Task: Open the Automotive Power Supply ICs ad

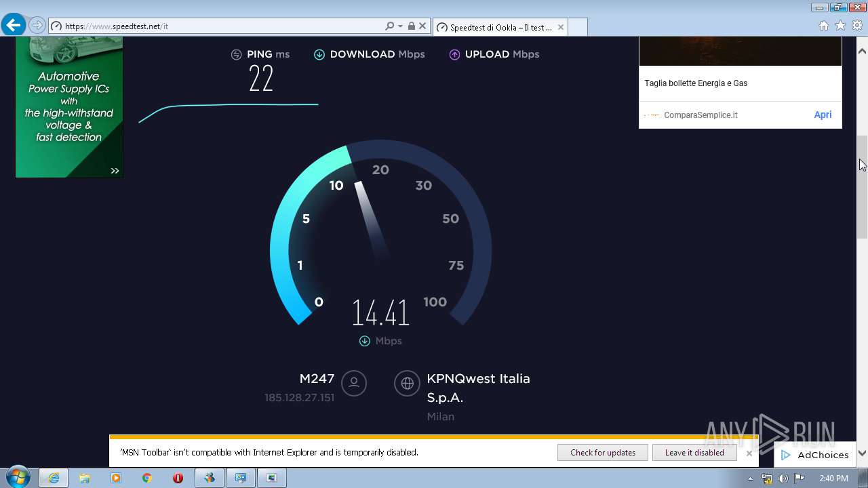Action: click(69, 107)
